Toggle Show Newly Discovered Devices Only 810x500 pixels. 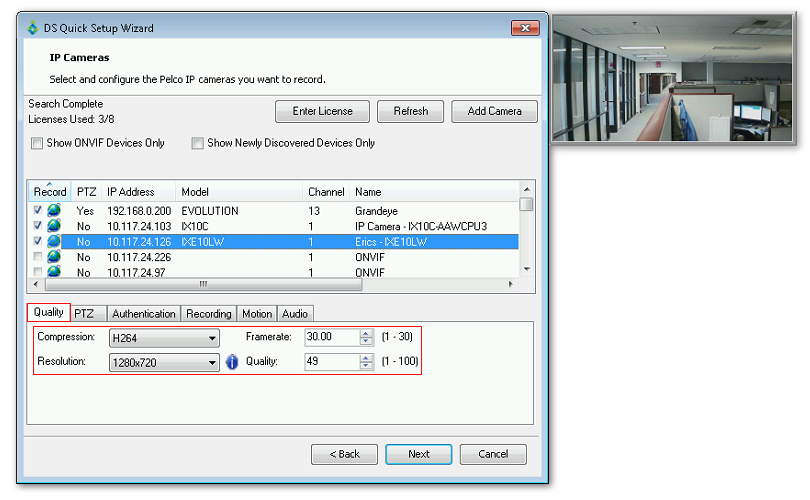(198, 143)
